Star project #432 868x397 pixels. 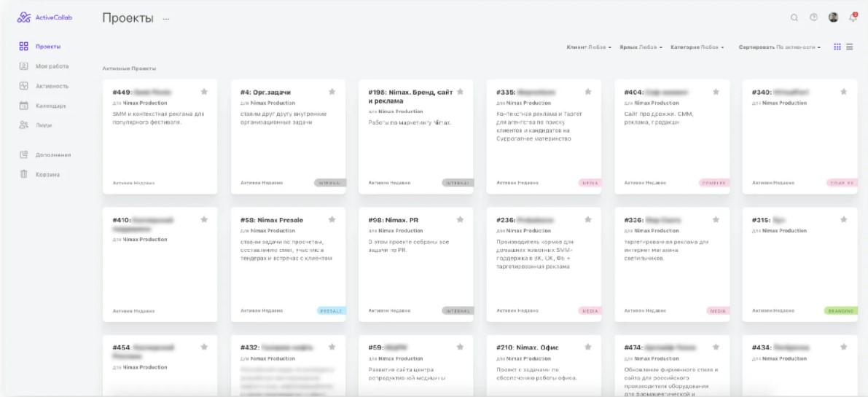(x=332, y=347)
